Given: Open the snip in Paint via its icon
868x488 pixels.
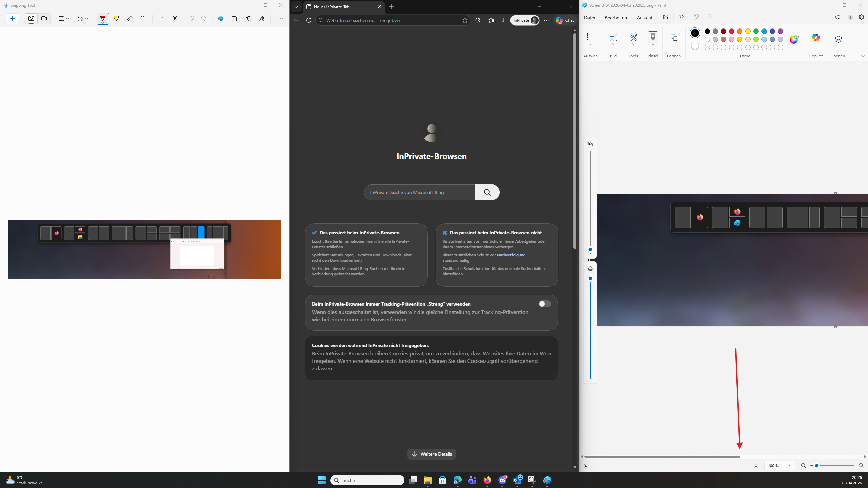Looking at the screenshot, I should [x=220, y=19].
